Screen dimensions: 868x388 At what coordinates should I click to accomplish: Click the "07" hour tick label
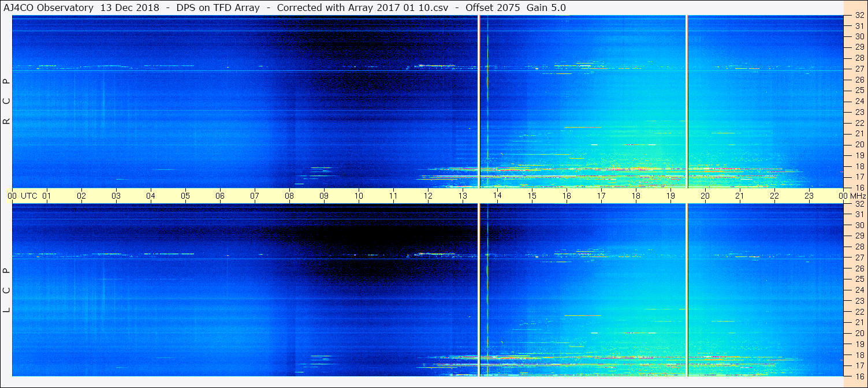click(x=255, y=196)
